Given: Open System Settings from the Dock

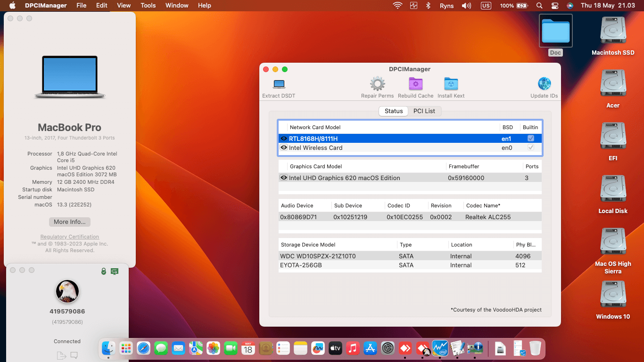Looking at the screenshot, I should pyautogui.click(x=388, y=348).
